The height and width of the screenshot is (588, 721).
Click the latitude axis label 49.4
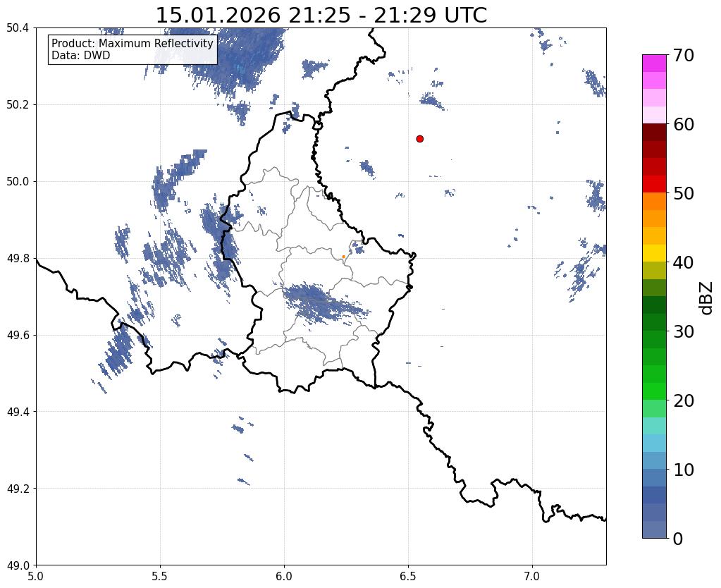(x=18, y=411)
